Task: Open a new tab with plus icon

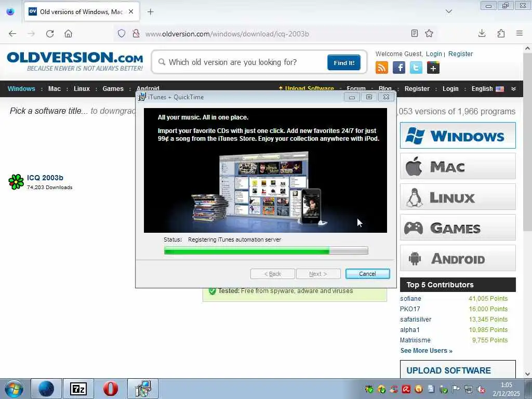Action: pyautogui.click(x=150, y=12)
